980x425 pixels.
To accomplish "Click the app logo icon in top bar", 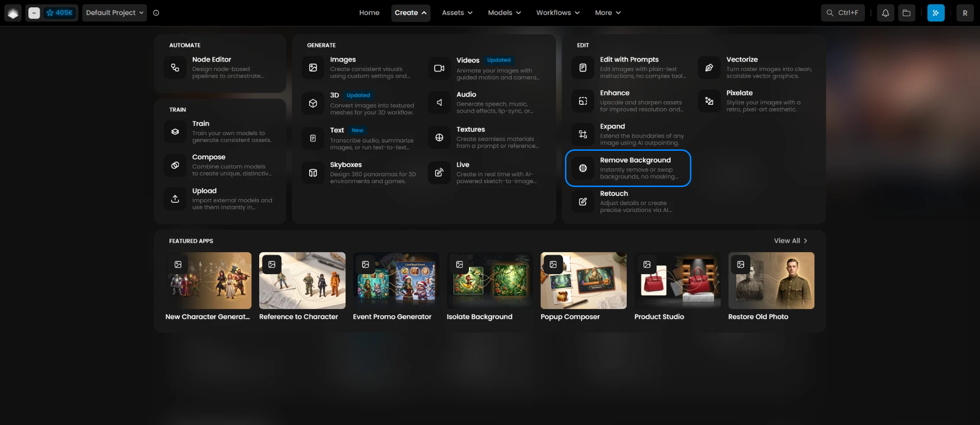I will click(13, 13).
